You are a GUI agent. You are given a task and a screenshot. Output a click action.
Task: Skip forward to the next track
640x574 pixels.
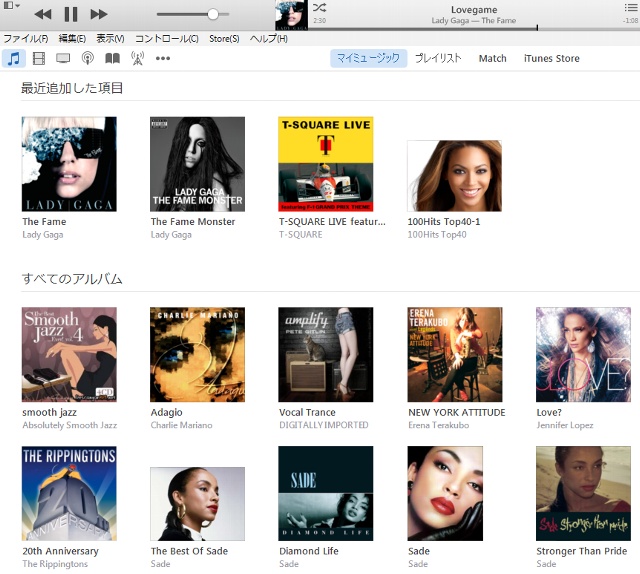pos(99,15)
